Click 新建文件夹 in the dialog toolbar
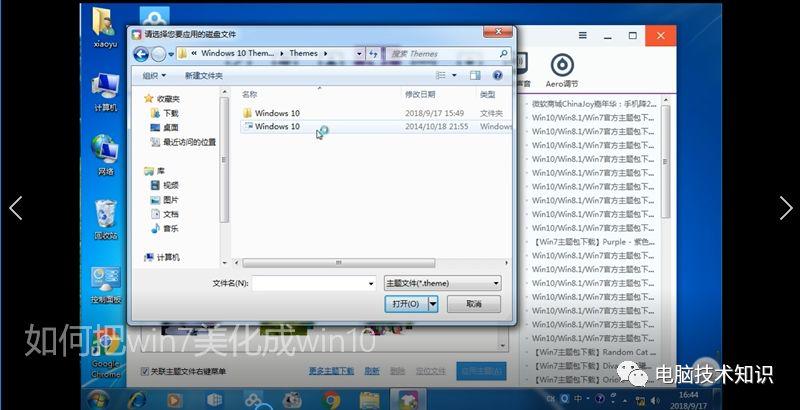Image resolution: width=800 pixels, height=410 pixels. 204,75
